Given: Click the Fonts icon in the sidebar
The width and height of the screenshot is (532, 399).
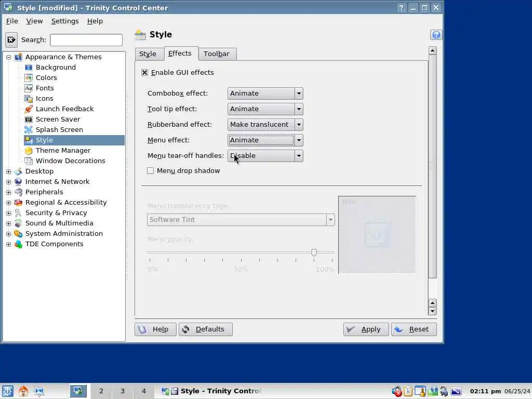Looking at the screenshot, I should [x=29, y=88].
